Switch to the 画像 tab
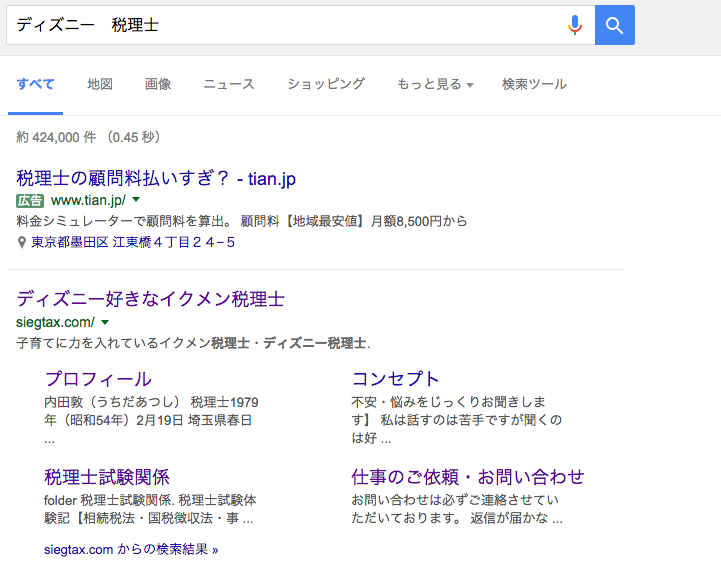Image resolution: width=721 pixels, height=575 pixels. click(x=158, y=84)
